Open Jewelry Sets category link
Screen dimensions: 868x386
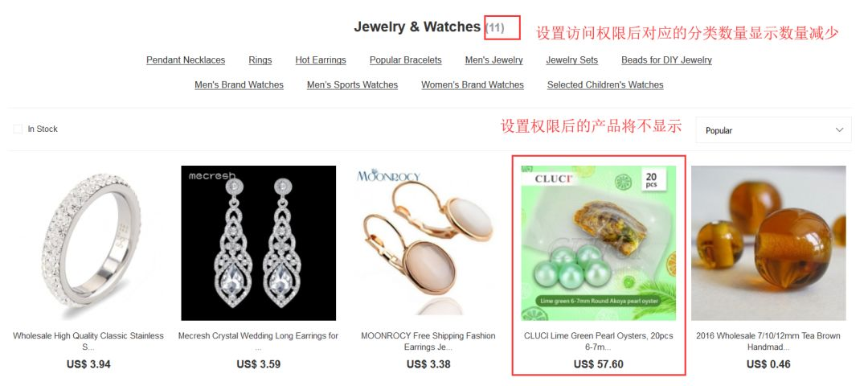coord(572,60)
